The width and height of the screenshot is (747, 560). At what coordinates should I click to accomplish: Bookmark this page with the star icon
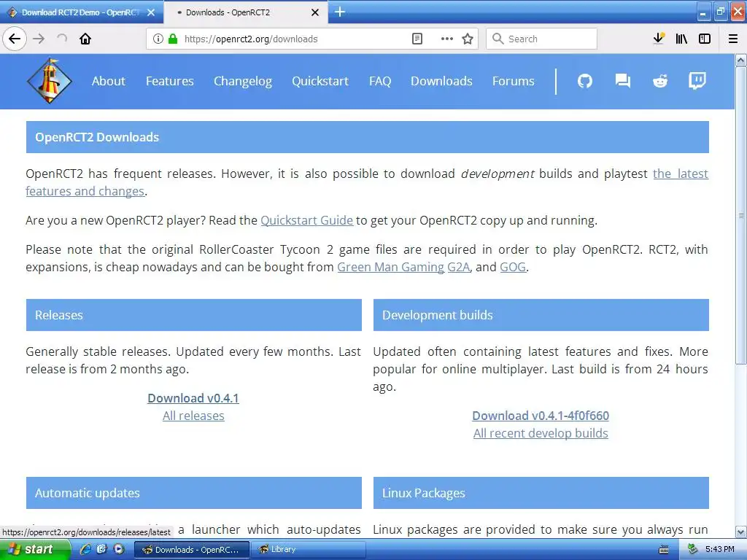click(468, 39)
